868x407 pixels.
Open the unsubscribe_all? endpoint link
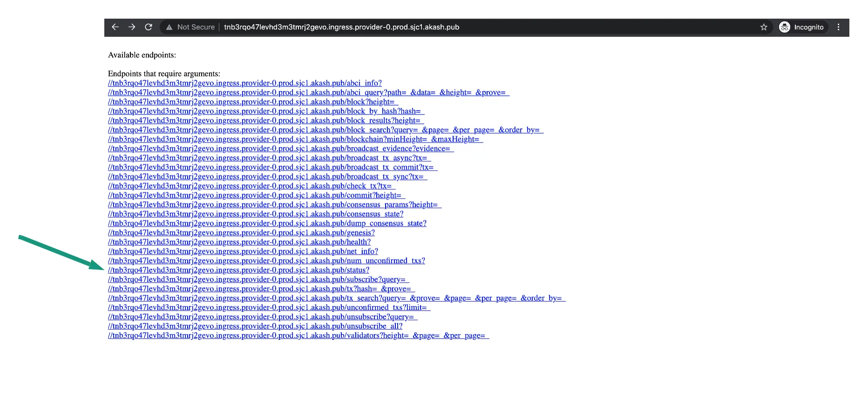pos(255,326)
